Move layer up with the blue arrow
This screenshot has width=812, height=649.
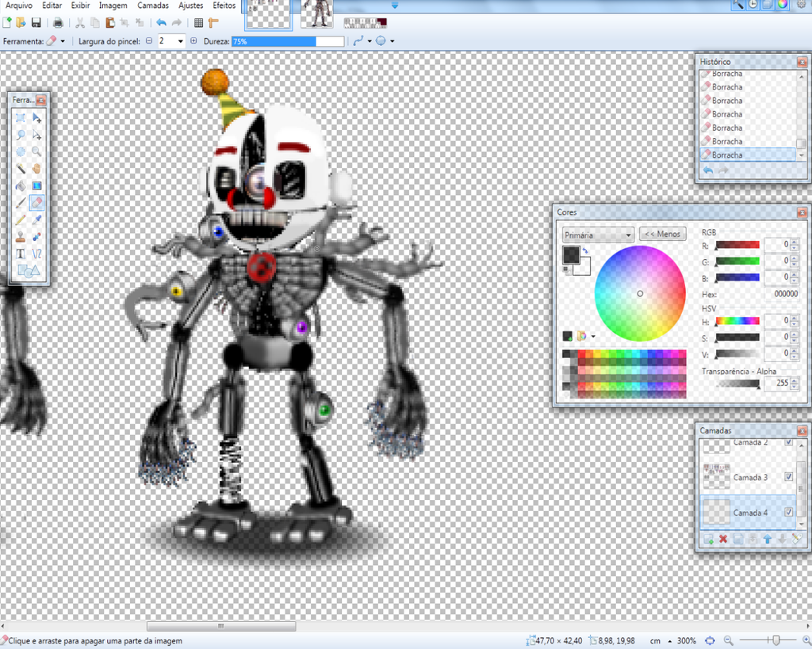point(768,539)
